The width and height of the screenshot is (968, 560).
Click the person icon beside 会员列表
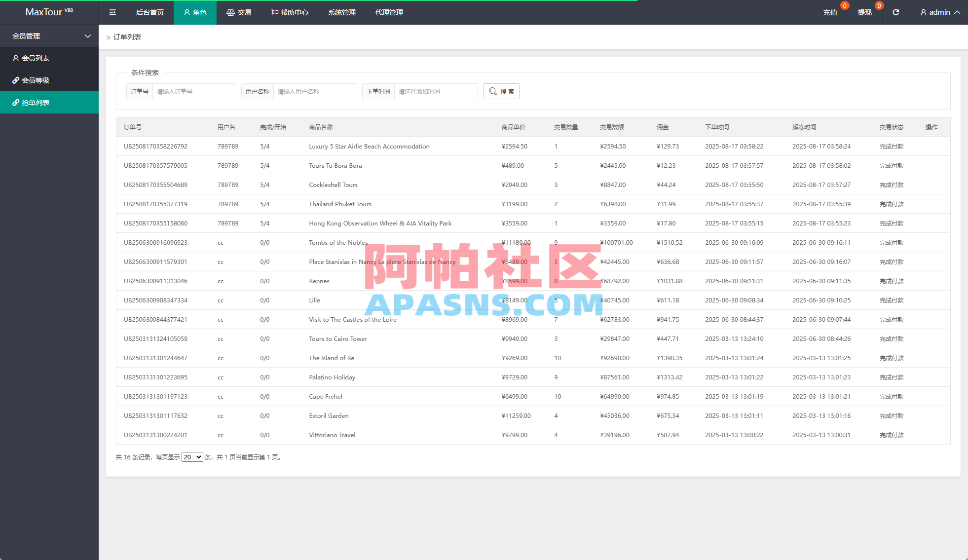click(x=15, y=58)
